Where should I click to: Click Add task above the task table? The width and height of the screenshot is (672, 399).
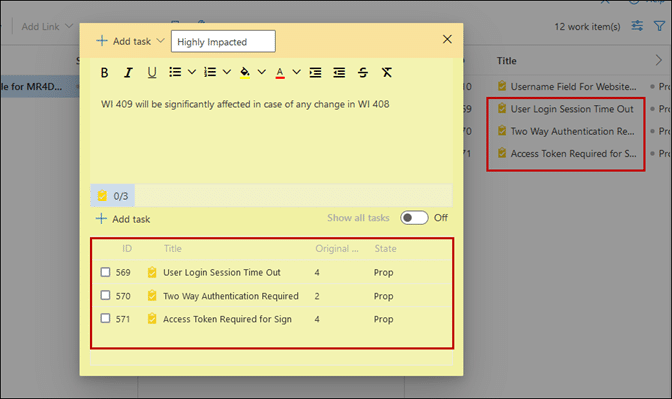[123, 219]
